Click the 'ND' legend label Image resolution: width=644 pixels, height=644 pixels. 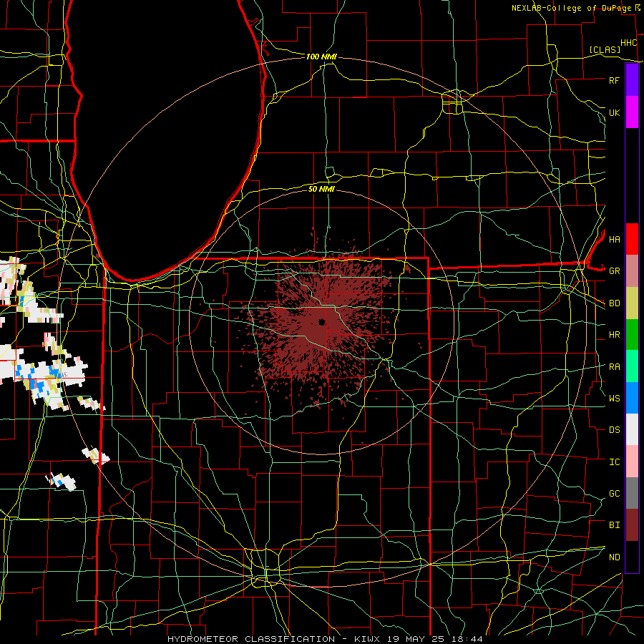click(614, 557)
